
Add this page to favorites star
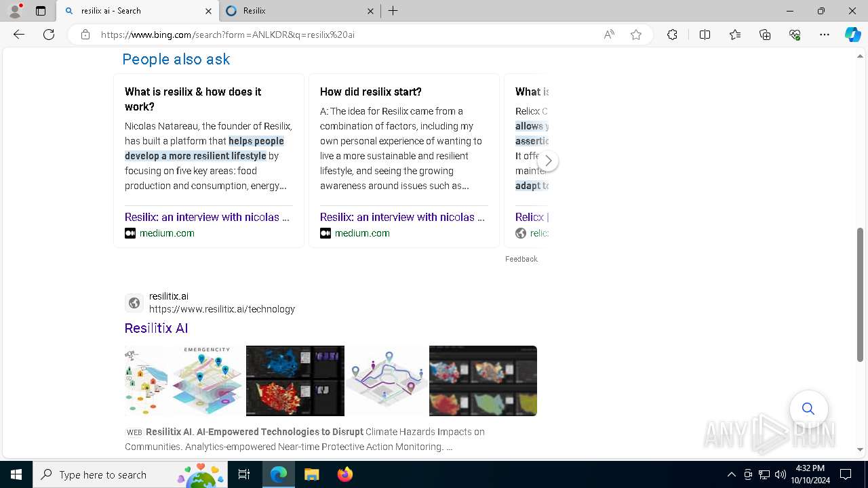click(636, 35)
